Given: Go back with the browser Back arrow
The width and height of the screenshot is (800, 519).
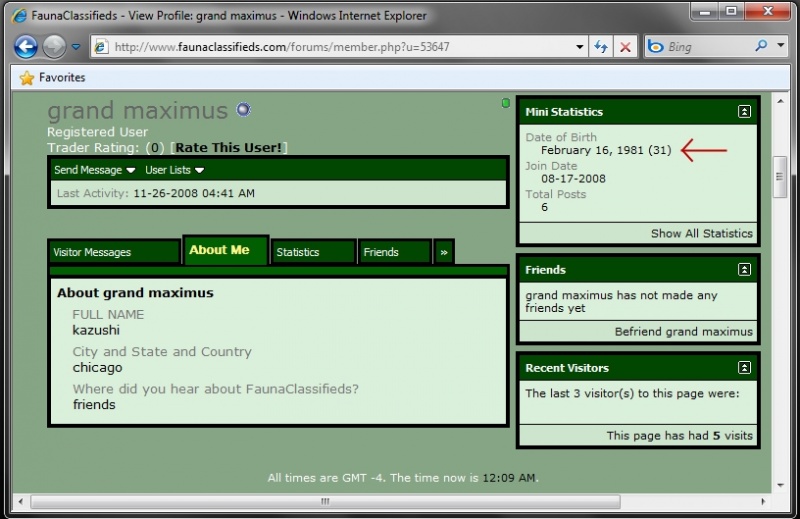Looking at the screenshot, I should (x=26, y=47).
